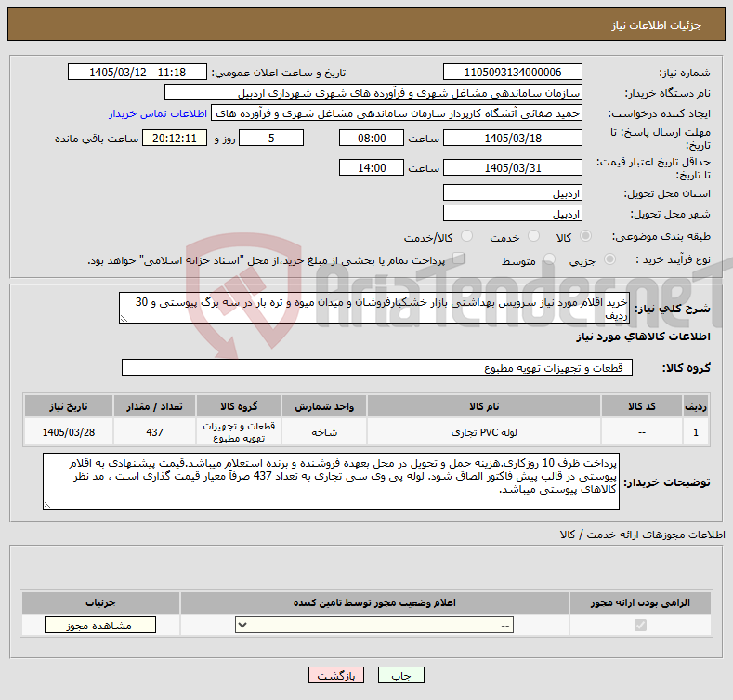The image size is (733, 700).
Task: Click the کد کالا column header
Action: click(641, 406)
